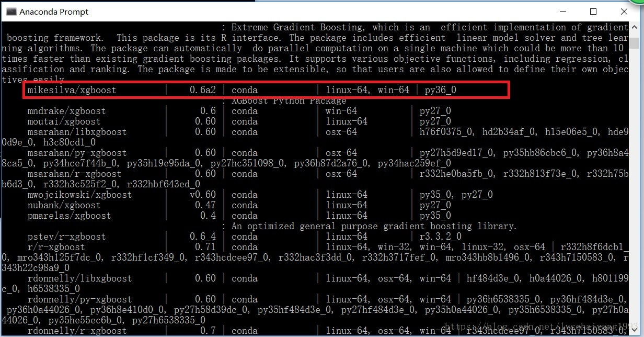The image size is (644, 337).
Task: Click the Extreme Gradient Boosting description line
Action: [x=430, y=27]
